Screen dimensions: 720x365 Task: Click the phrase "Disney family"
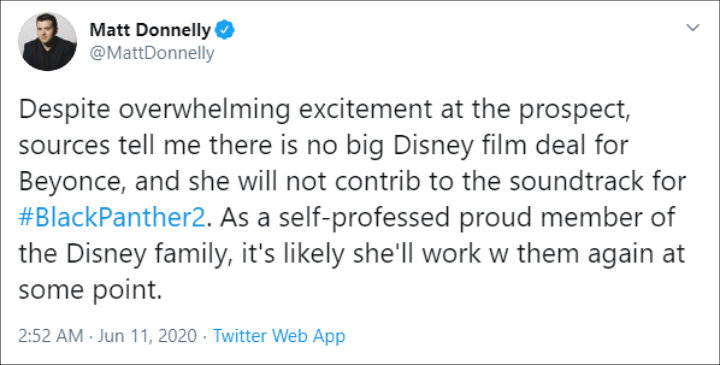click(x=148, y=254)
